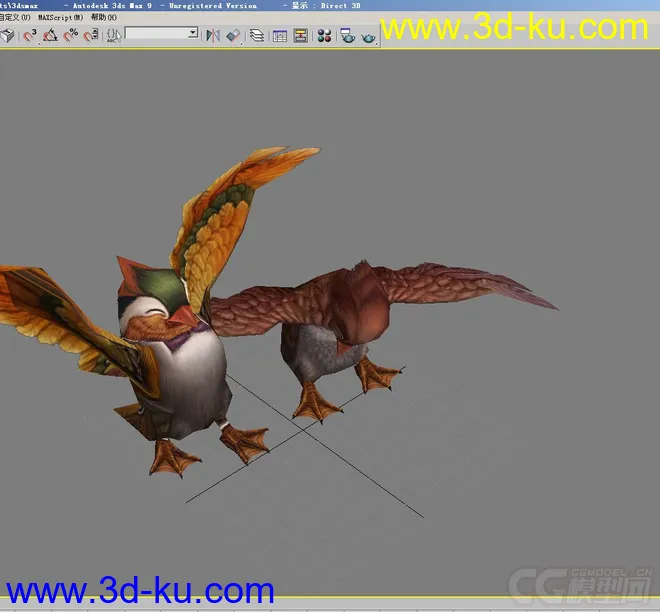This screenshot has height=612, width=660.
Task: Open the MAXScript(M) menu
Action: pos(61,17)
